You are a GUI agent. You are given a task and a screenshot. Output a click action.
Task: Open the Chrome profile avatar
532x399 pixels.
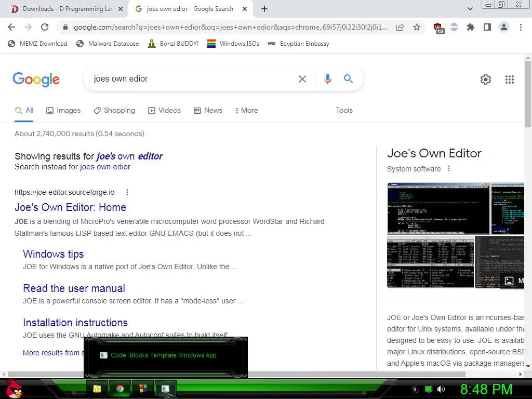pos(504,27)
